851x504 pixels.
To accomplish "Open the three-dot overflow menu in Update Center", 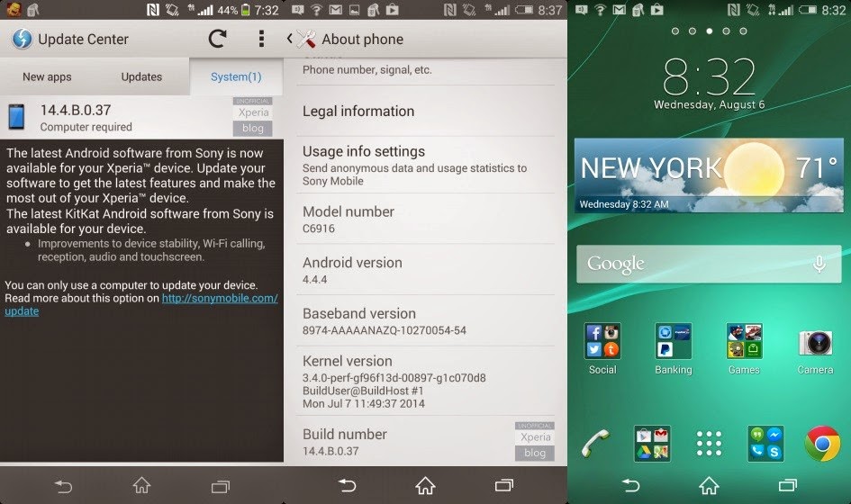I will (x=261, y=39).
